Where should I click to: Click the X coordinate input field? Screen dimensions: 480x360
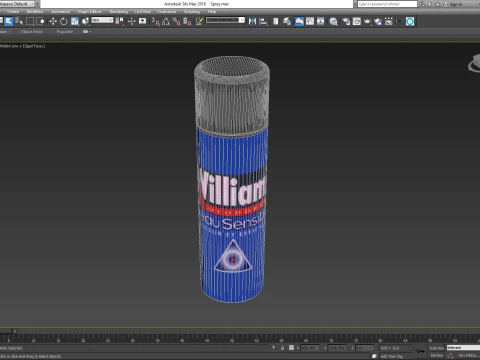[x=310, y=348]
